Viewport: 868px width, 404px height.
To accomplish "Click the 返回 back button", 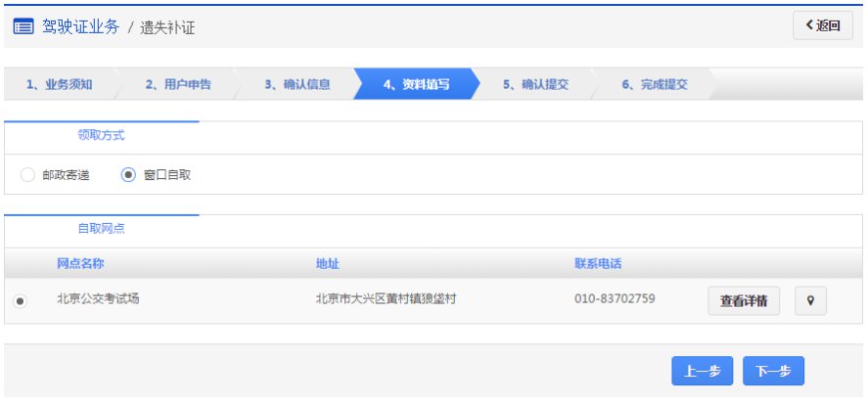I will click(822, 26).
